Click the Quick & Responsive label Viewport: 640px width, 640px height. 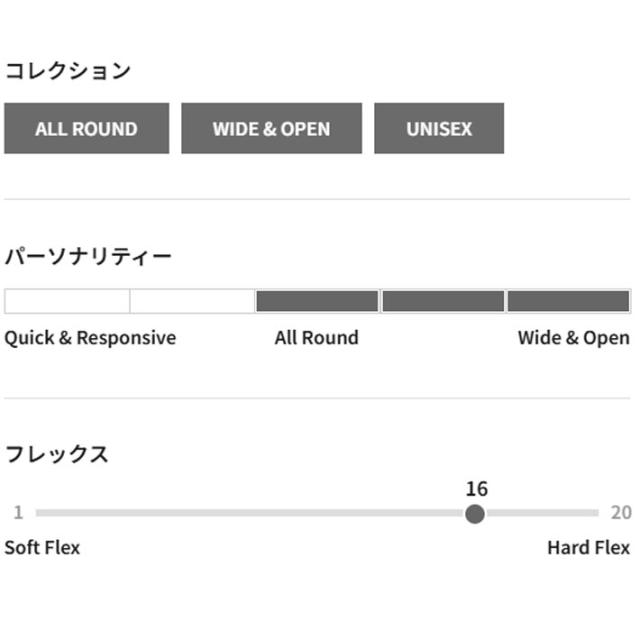click(90, 338)
